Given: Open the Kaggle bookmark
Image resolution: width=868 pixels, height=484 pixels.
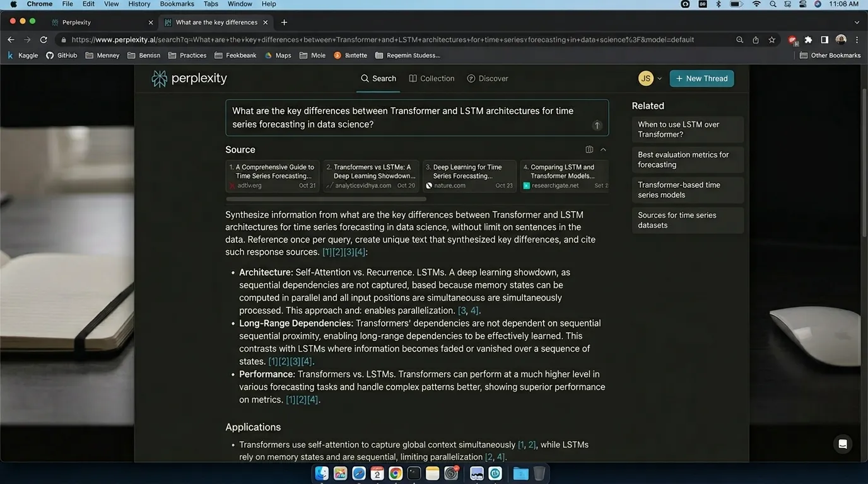Looking at the screenshot, I should point(23,55).
